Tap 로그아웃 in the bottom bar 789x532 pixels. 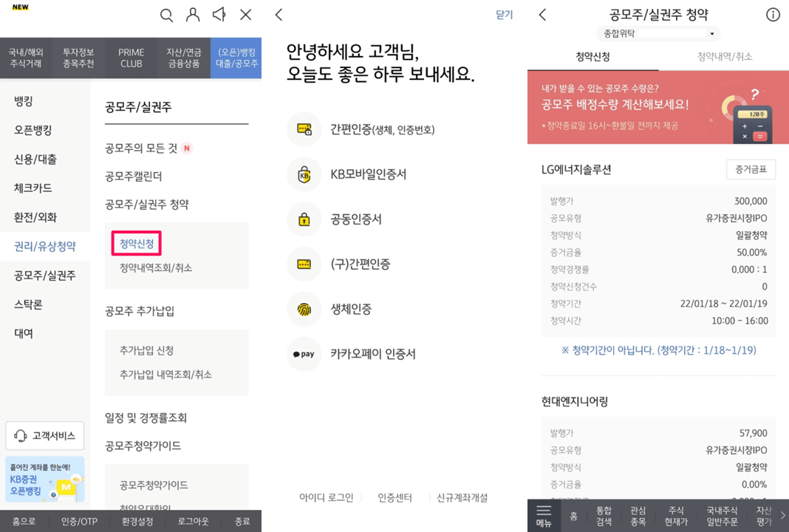click(x=194, y=522)
